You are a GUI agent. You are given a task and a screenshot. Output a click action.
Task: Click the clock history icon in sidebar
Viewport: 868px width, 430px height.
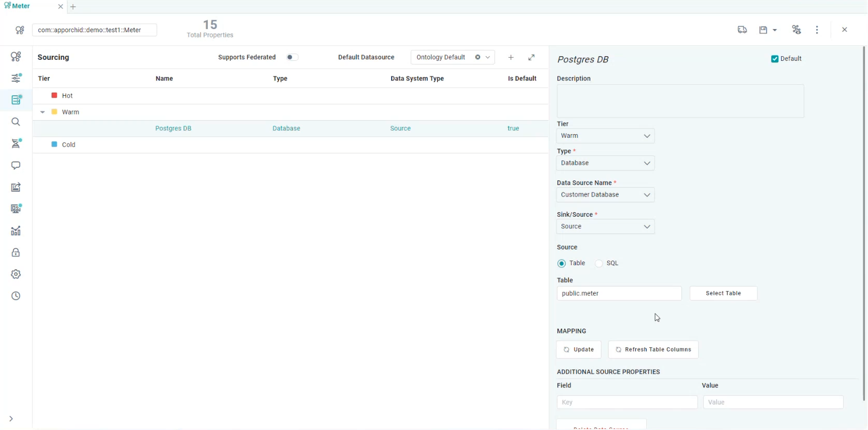pyautogui.click(x=16, y=296)
